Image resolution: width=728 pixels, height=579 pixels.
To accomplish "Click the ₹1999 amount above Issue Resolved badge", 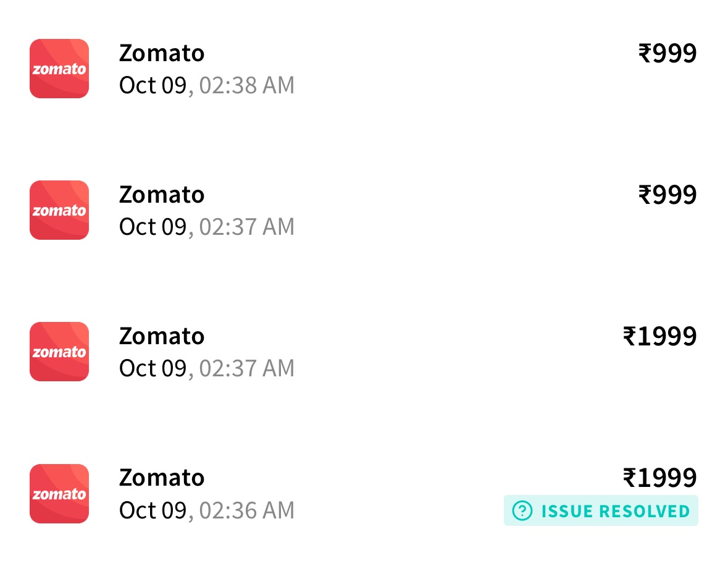I will (x=659, y=478).
